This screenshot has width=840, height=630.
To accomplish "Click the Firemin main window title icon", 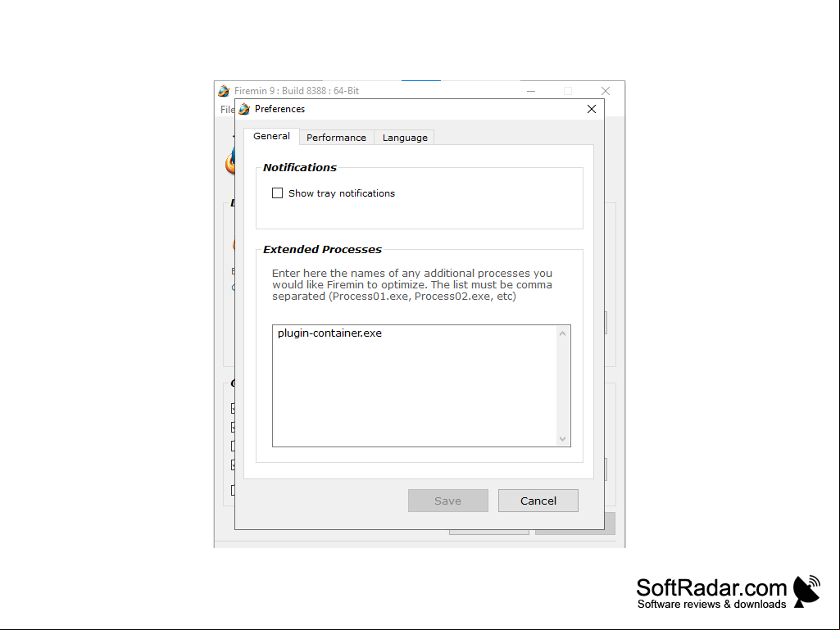I will point(224,91).
